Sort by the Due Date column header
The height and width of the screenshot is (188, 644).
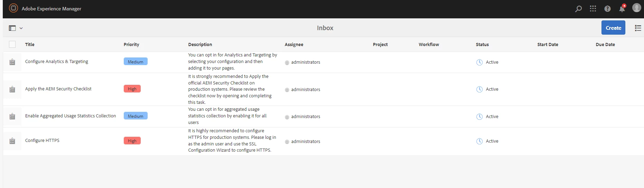click(x=605, y=44)
